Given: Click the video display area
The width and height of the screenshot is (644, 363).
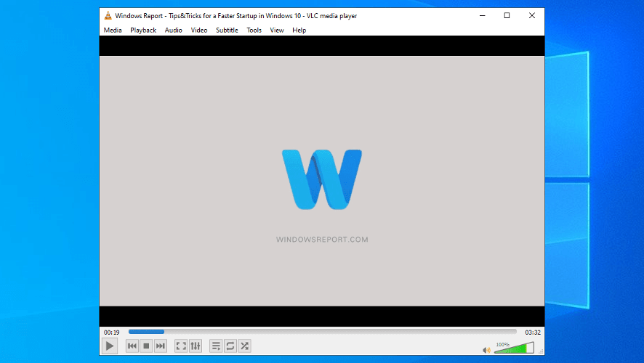Looking at the screenshot, I should 322,181.
